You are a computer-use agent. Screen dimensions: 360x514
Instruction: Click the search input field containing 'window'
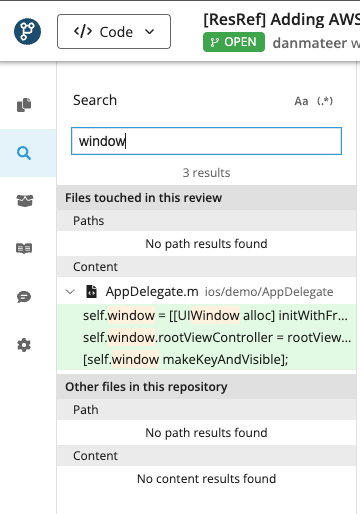[x=206, y=141]
